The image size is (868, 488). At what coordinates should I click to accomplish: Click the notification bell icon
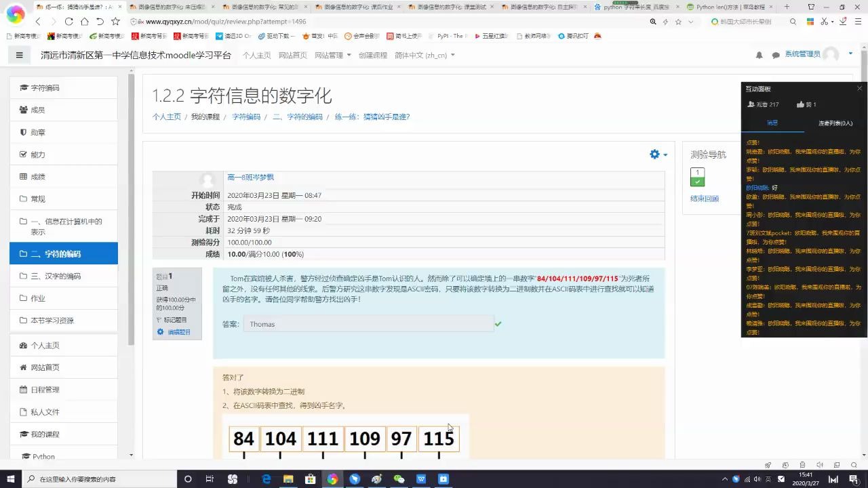pyautogui.click(x=759, y=55)
